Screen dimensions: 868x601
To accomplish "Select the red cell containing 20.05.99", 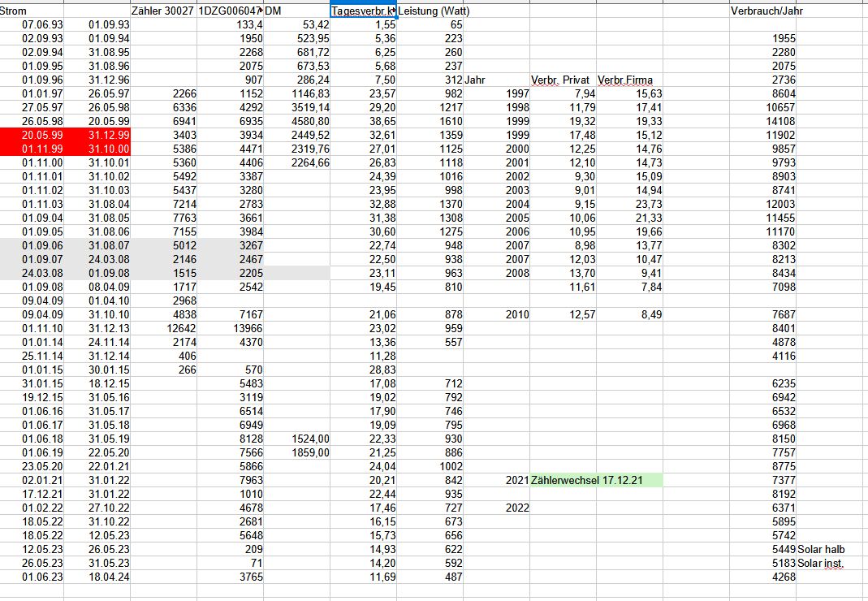I will 31,135.
